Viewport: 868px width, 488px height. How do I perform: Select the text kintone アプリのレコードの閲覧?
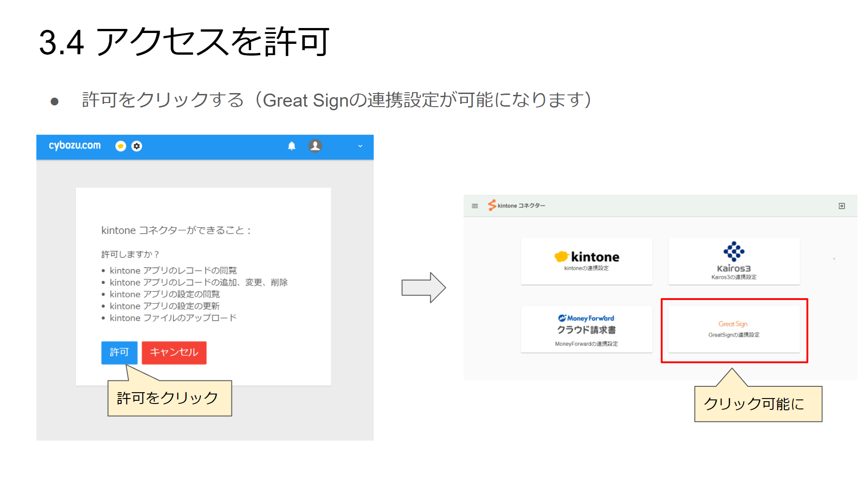pyautogui.click(x=173, y=270)
